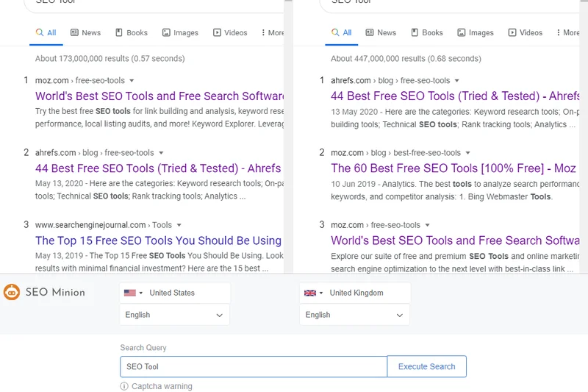The image size is (588, 392).
Task: Click About 173,000,000 results text
Action: tap(110, 59)
